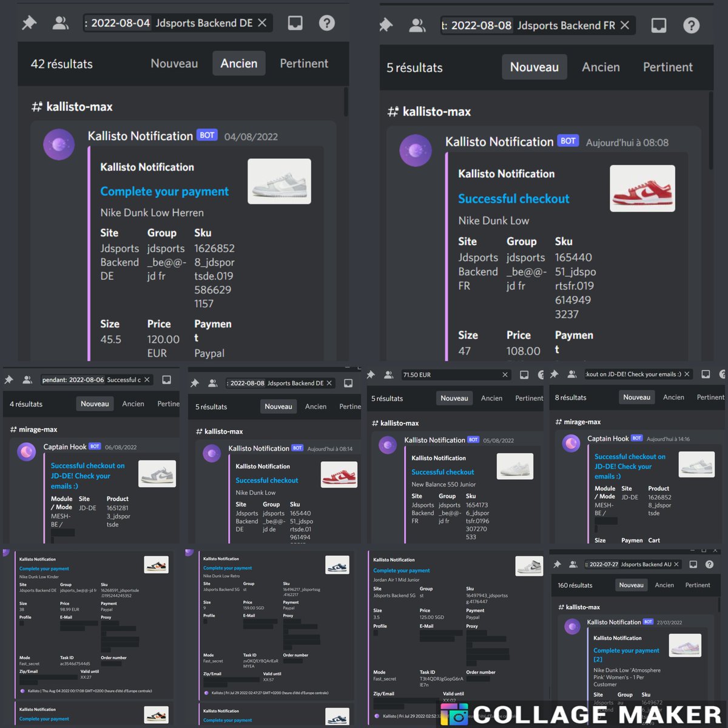This screenshot has height=728, width=728.
Task: Select Pertinent tab in the 160 résultats panel
Action: point(698,585)
